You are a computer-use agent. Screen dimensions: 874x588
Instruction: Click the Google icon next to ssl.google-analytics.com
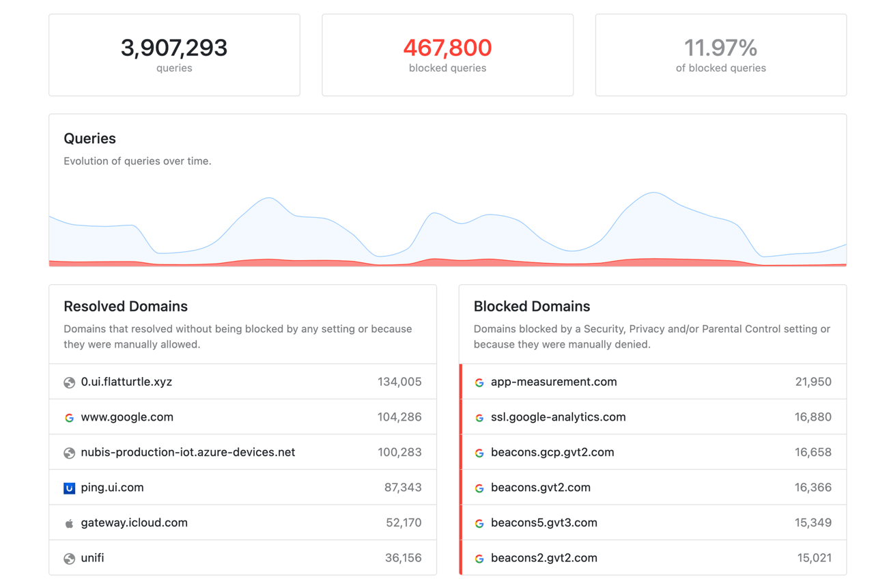[479, 418]
